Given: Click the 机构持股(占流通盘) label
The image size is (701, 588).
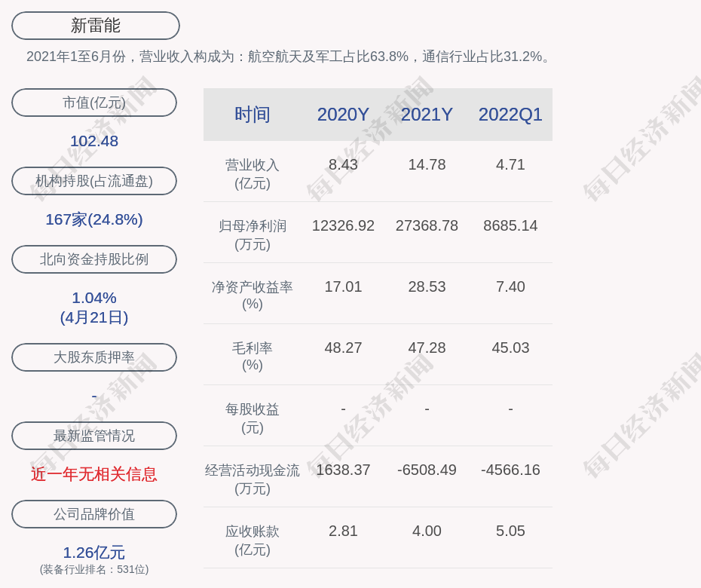Looking at the screenshot, I should click(x=94, y=181).
